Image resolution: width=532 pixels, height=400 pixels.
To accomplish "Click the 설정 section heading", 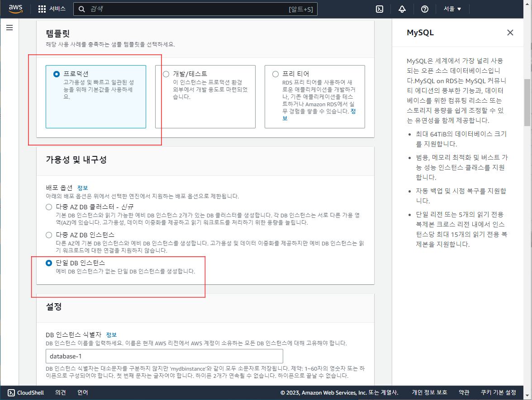I will pos(54,306).
